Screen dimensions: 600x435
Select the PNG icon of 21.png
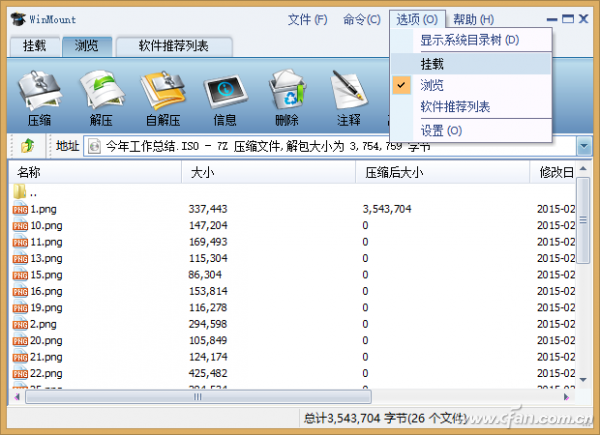click(x=20, y=357)
